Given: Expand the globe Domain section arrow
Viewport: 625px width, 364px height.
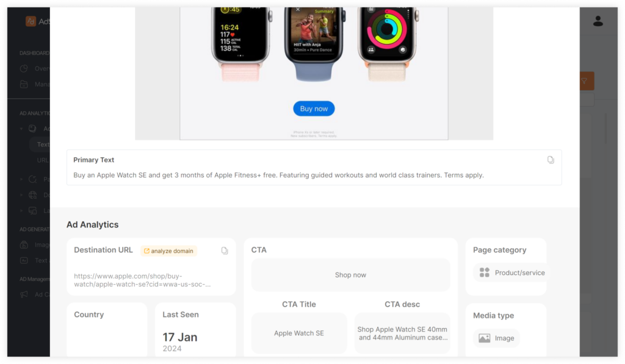Looking at the screenshot, I should pos(21,194).
